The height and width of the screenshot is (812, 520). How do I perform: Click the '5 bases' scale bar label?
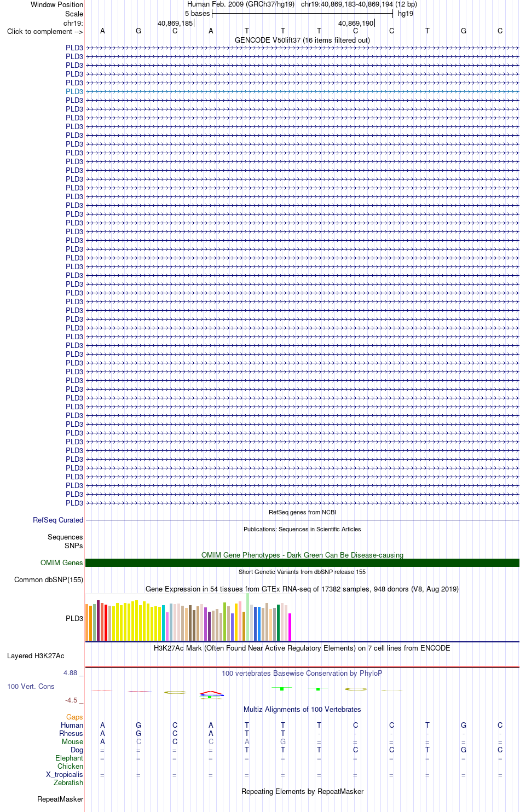197,14
